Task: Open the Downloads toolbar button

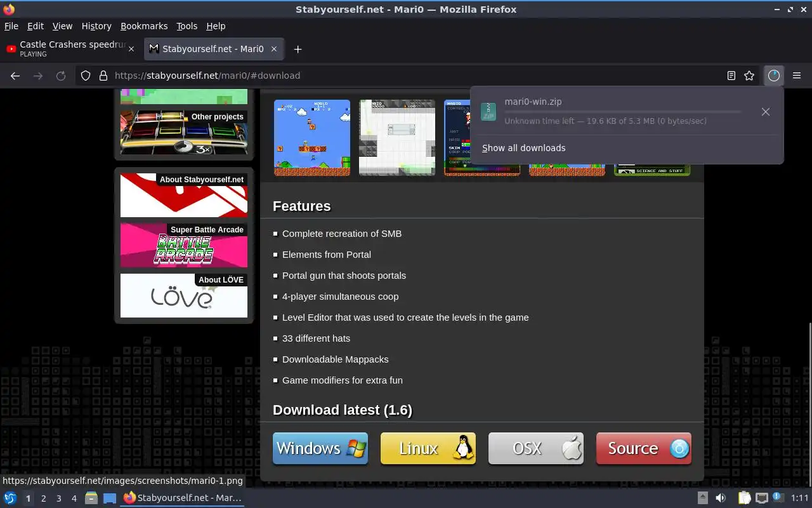Action: click(773, 76)
